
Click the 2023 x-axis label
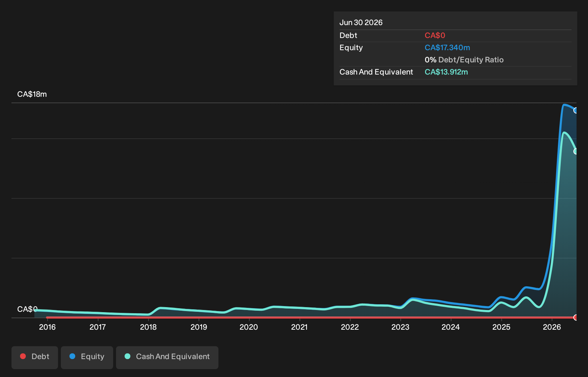pyautogui.click(x=400, y=327)
